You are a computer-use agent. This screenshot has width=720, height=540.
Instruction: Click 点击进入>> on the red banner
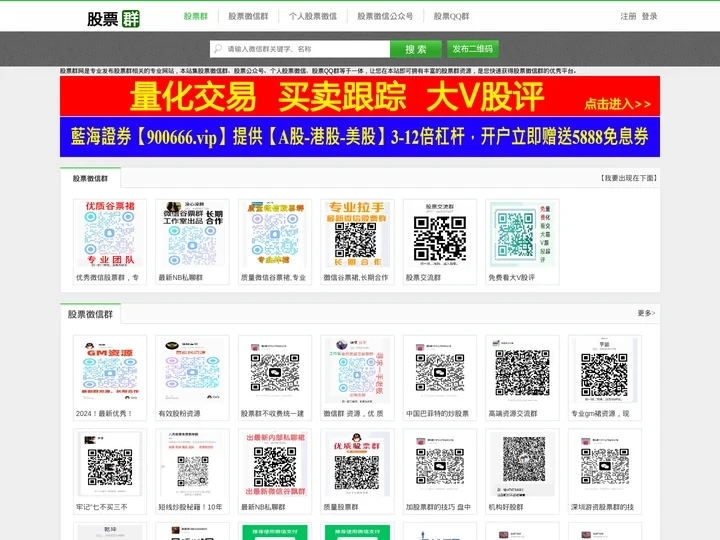(x=617, y=104)
